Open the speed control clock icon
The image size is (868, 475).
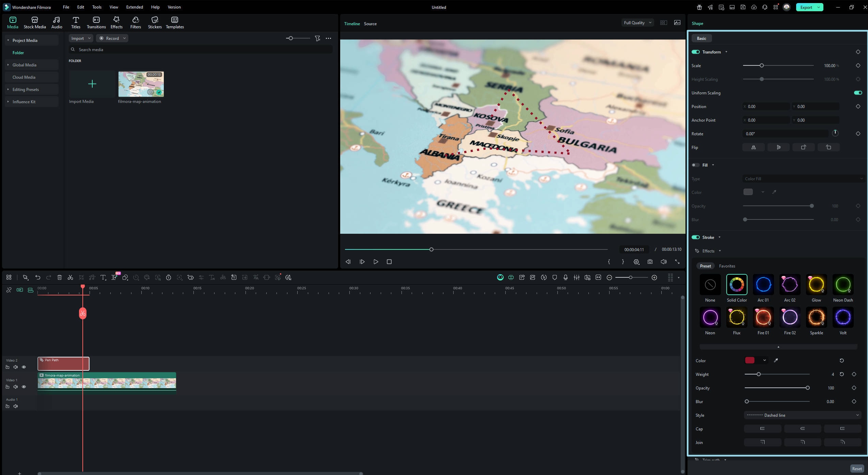pos(169,277)
